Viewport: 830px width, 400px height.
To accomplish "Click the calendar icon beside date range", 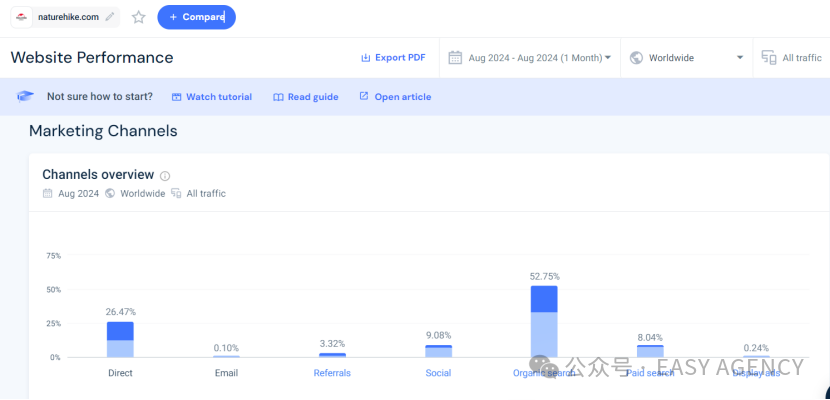I will 455,58.
